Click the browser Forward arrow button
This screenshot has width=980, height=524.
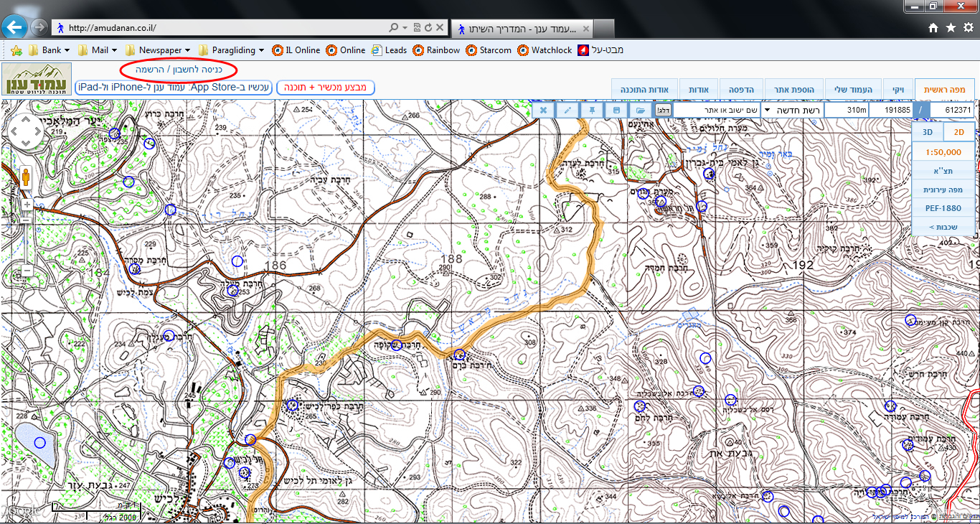(x=39, y=28)
